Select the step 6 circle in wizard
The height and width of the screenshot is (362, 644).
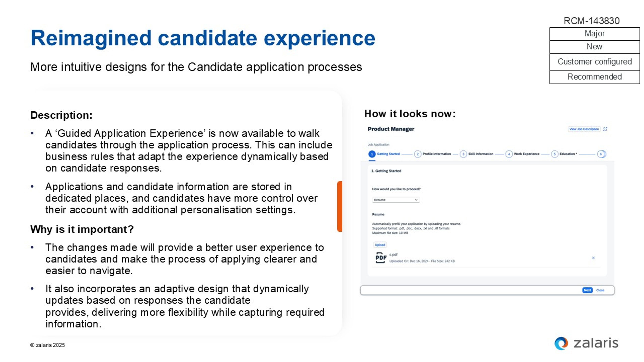point(601,154)
